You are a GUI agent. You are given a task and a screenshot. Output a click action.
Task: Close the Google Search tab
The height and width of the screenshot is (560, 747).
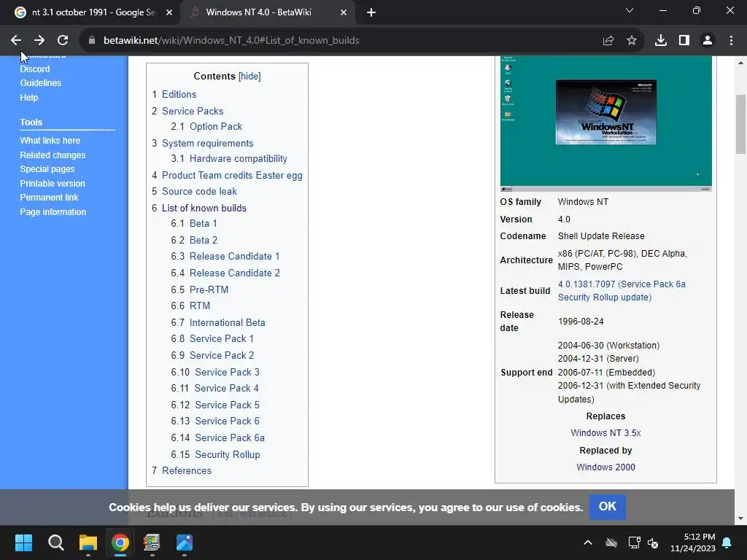pyautogui.click(x=169, y=12)
